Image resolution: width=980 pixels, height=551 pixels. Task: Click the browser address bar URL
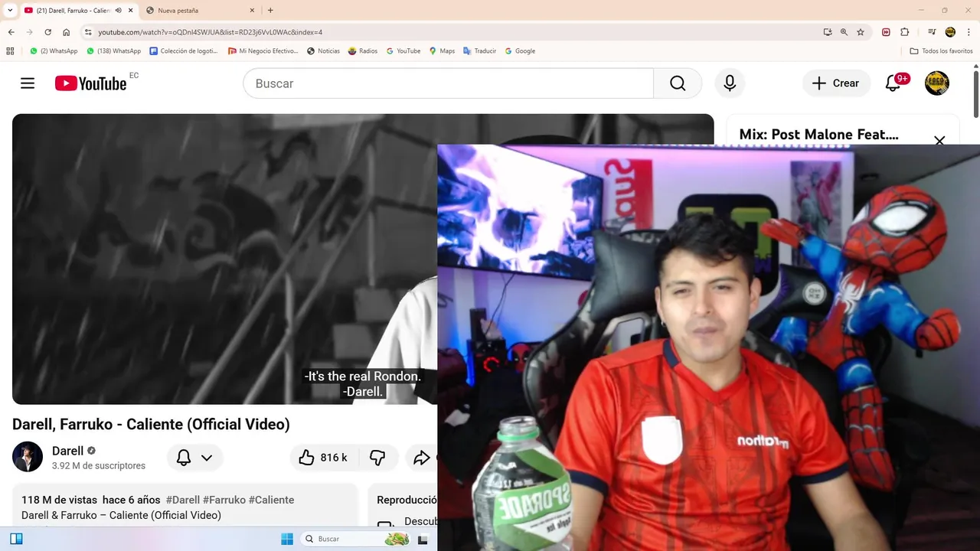point(210,32)
